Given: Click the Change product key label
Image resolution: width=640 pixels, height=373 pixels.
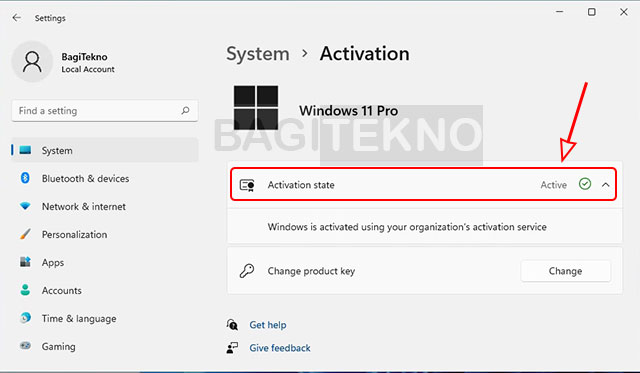Looking at the screenshot, I should point(311,271).
